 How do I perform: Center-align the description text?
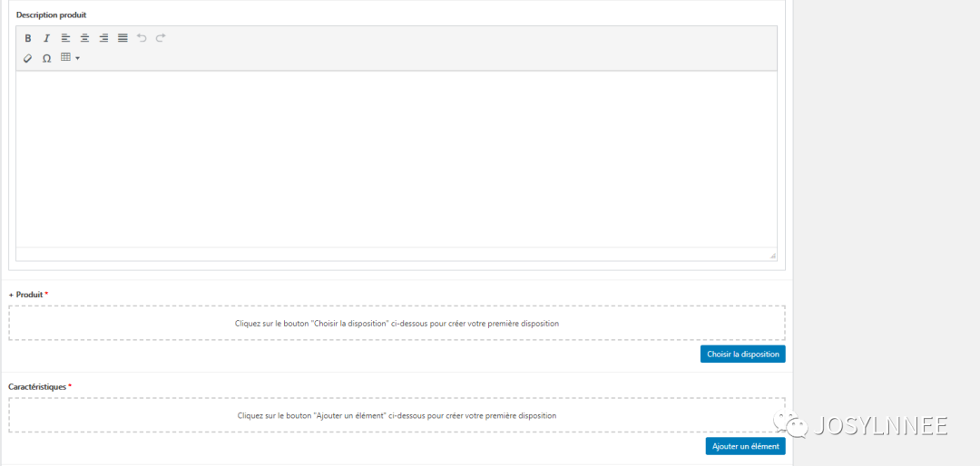[x=84, y=38]
